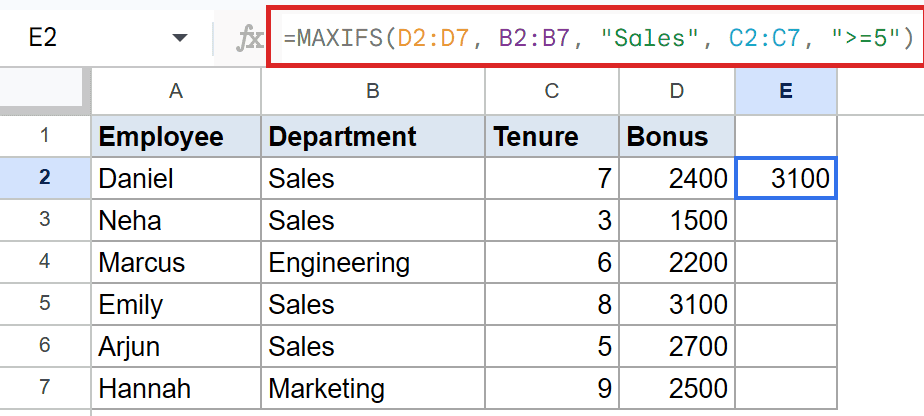Select column B header

373,91
